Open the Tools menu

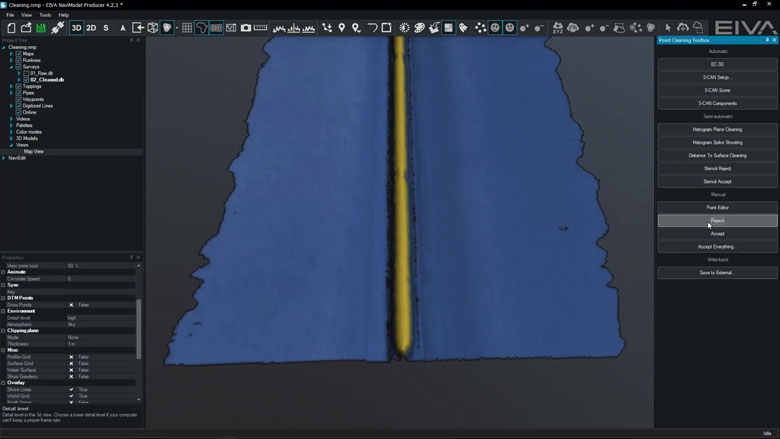[45, 15]
